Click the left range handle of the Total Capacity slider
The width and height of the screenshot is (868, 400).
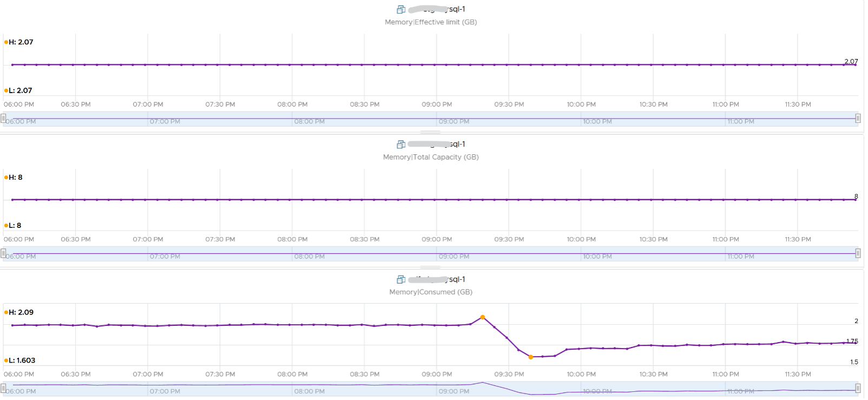[3, 253]
